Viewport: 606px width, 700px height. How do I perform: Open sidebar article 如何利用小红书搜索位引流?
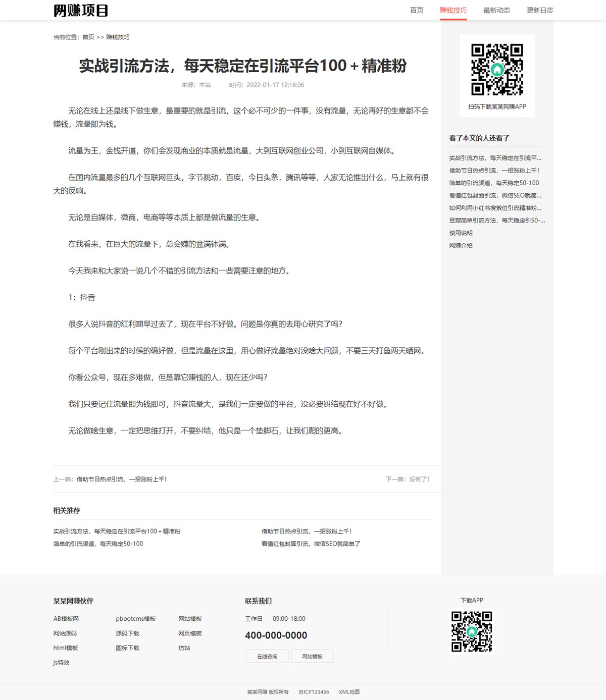[495, 208]
